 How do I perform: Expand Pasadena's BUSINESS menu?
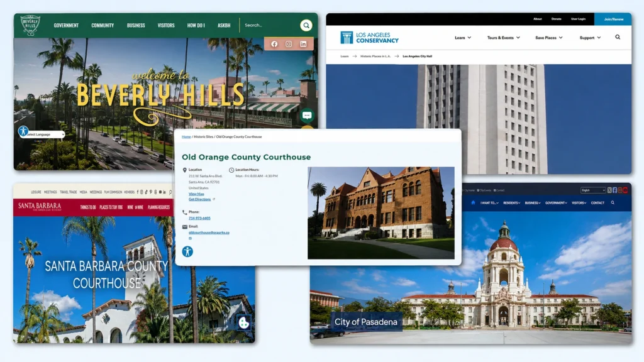pos(533,203)
